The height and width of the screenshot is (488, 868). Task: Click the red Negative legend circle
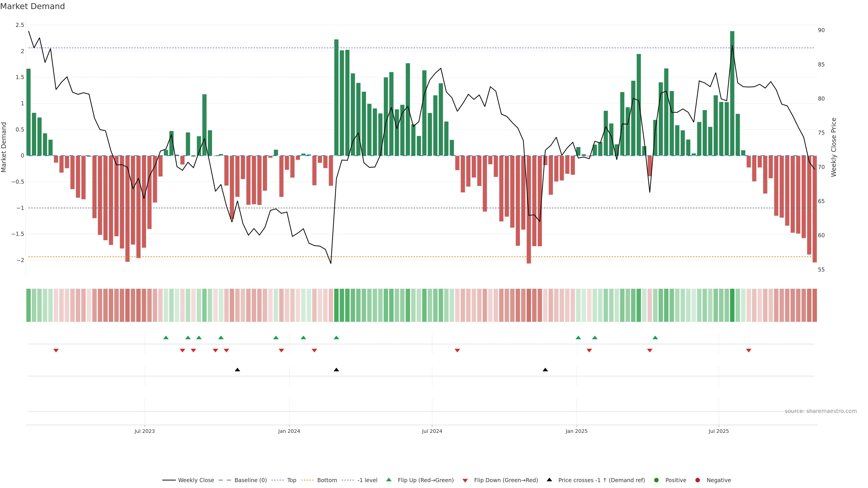click(x=698, y=480)
